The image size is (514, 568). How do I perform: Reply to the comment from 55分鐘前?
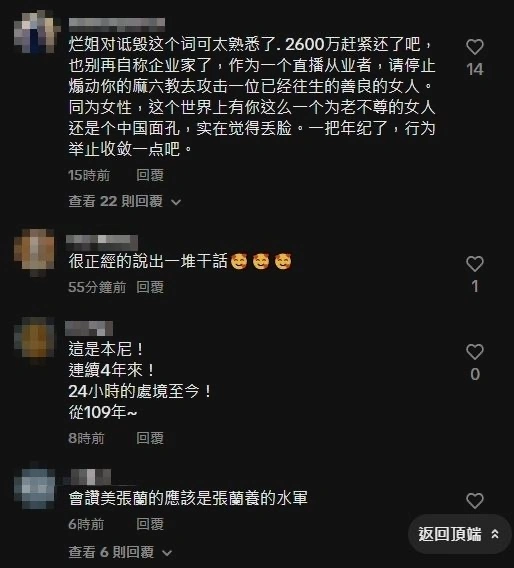pos(150,287)
